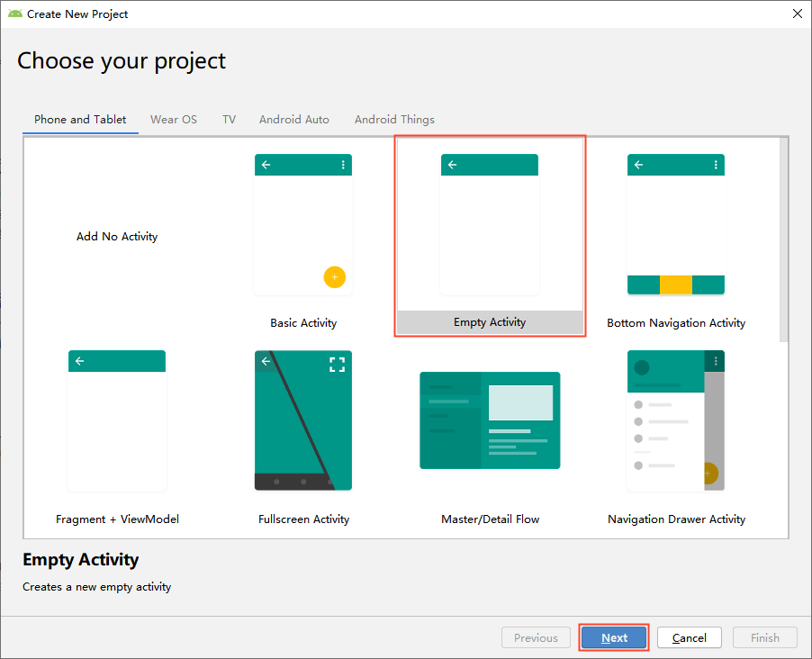Click the template list vertical scrollbar
Image resolution: width=812 pixels, height=659 pixels.
pos(783,239)
